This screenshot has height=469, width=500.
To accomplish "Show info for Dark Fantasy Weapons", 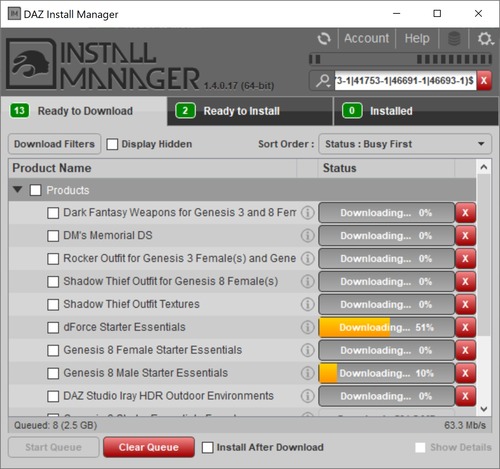I will pos(307,213).
